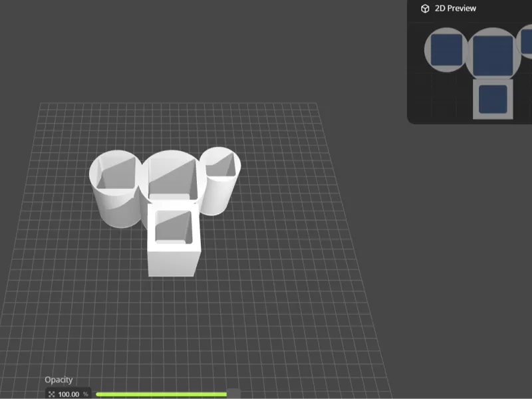This screenshot has width=532, height=399.
Task: Click the left circle shape in 2D Preview
Action: coord(446,49)
